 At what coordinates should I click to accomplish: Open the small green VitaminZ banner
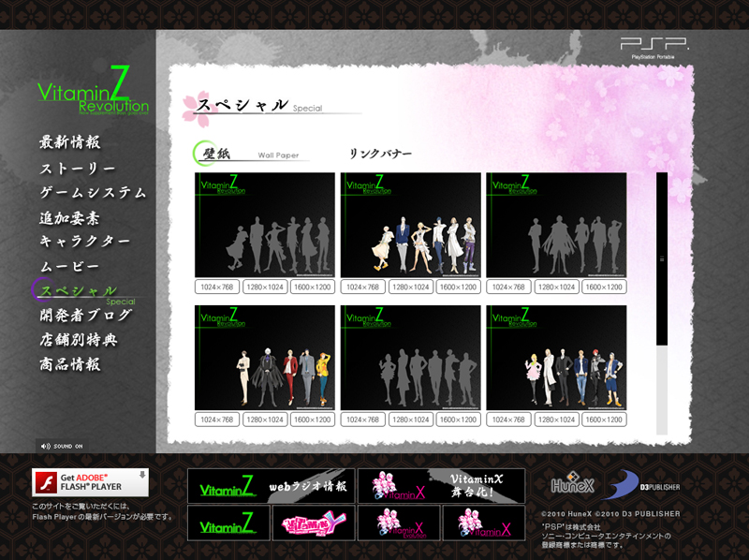click(x=228, y=523)
